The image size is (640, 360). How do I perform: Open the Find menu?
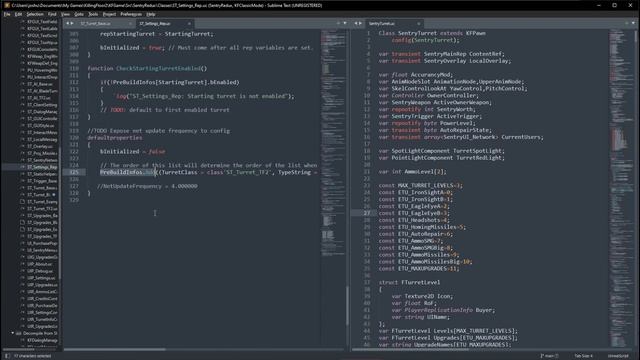pos(52,14)
